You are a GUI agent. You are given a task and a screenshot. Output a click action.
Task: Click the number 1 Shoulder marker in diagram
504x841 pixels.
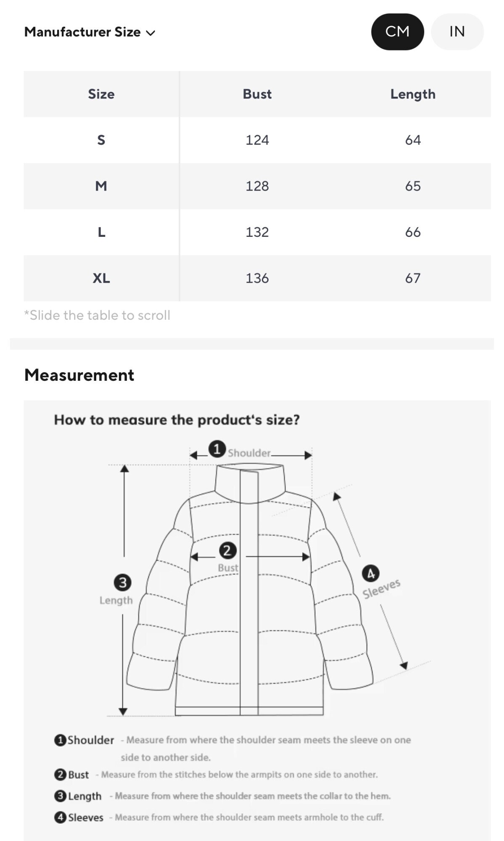coord(217,449)
